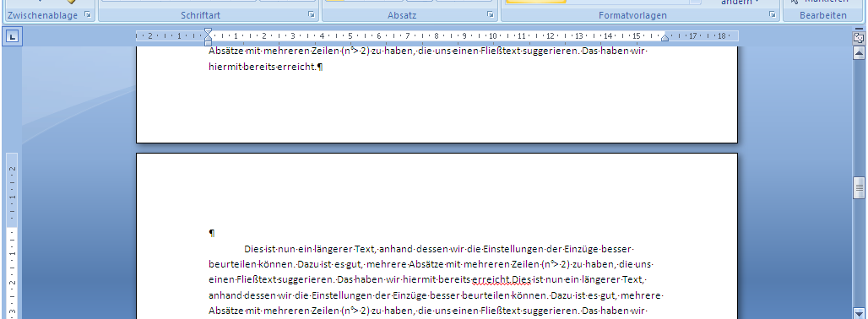This screenshot has height=319, width=868.
Task: Place cursor at empty paragraph mark
Action: 212,233
